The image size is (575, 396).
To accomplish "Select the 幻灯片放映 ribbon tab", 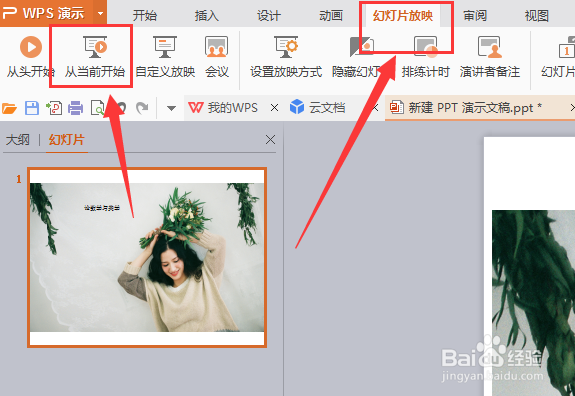I will tap(403, 16).
